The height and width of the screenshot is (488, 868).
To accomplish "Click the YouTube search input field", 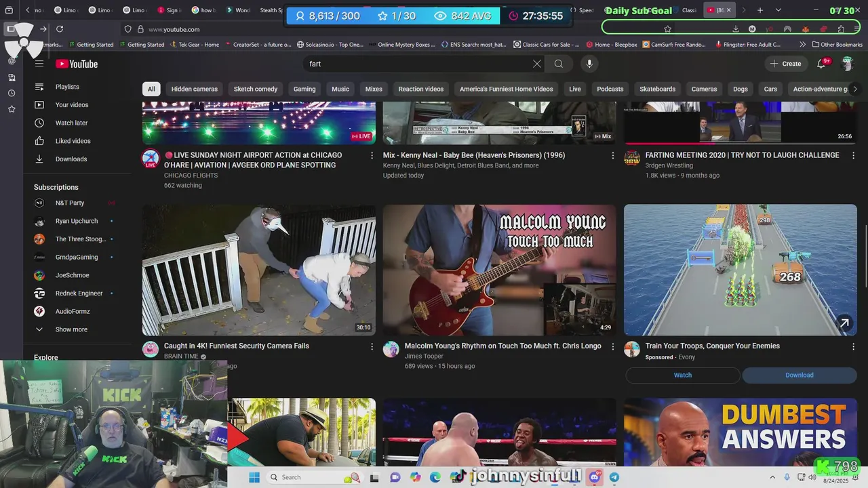I will pyautogui.click(x=417, y=64).
